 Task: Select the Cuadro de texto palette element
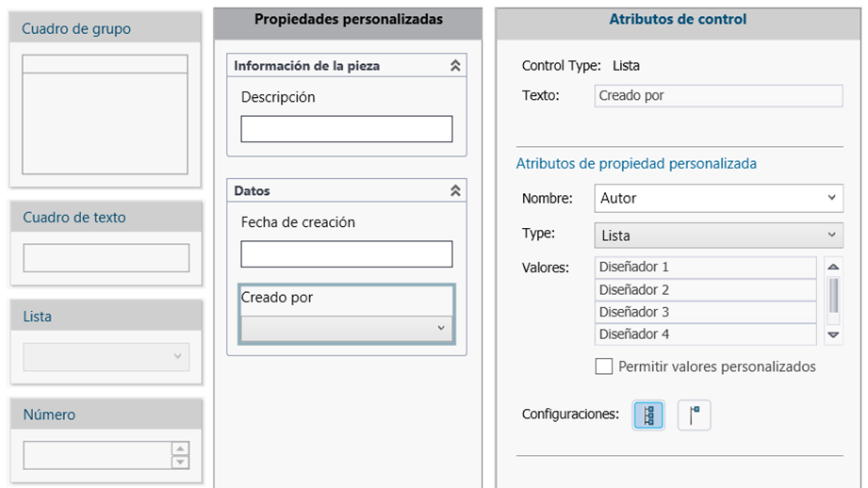click(x=106, y=243)
